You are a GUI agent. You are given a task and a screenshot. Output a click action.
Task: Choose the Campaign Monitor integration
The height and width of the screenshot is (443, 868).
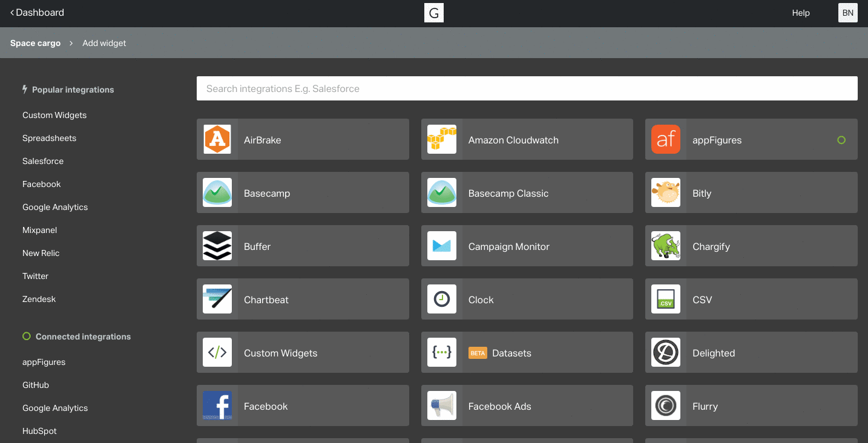click(x=527, y=246)
